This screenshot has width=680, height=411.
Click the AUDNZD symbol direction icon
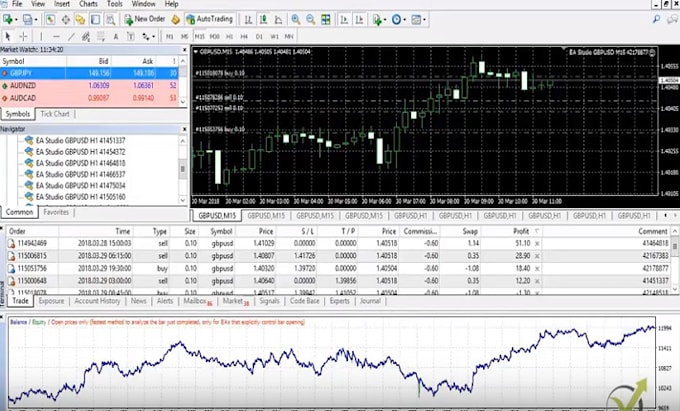click(6, 86)
